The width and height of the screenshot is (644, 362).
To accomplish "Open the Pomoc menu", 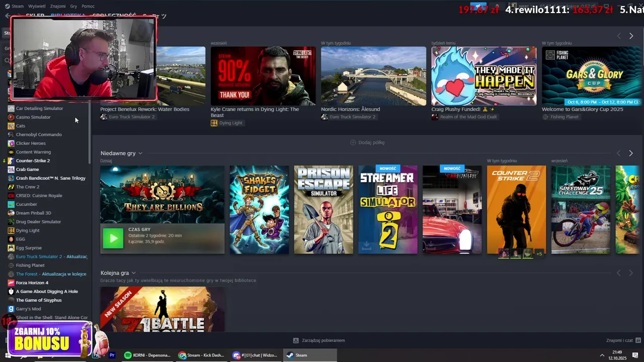I will pyautogui.click(x=88, y=6).
